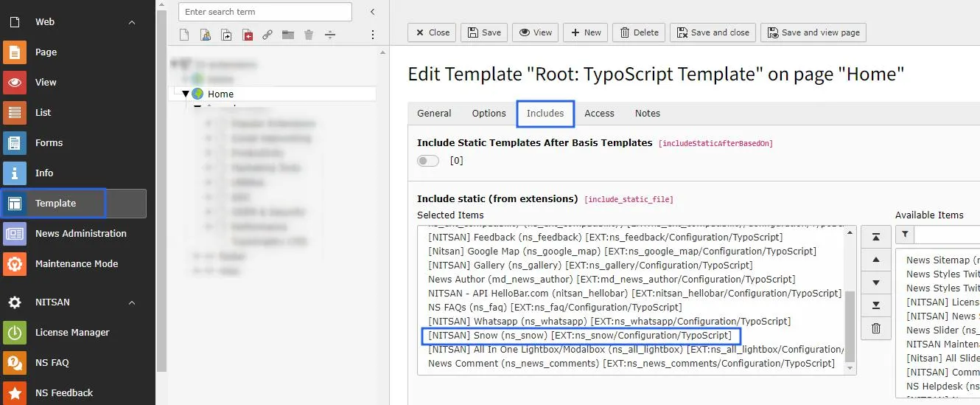Click the View button in toolbar
The image size is (980, 405).
[x=536, y=32]
